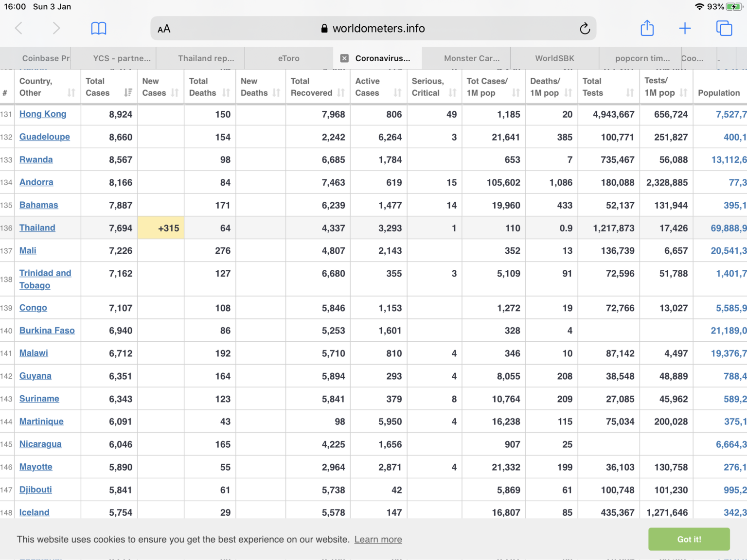This screenshot has height=560, width=747.
Task: Open the Andorra country link
Action: point(36,182)
